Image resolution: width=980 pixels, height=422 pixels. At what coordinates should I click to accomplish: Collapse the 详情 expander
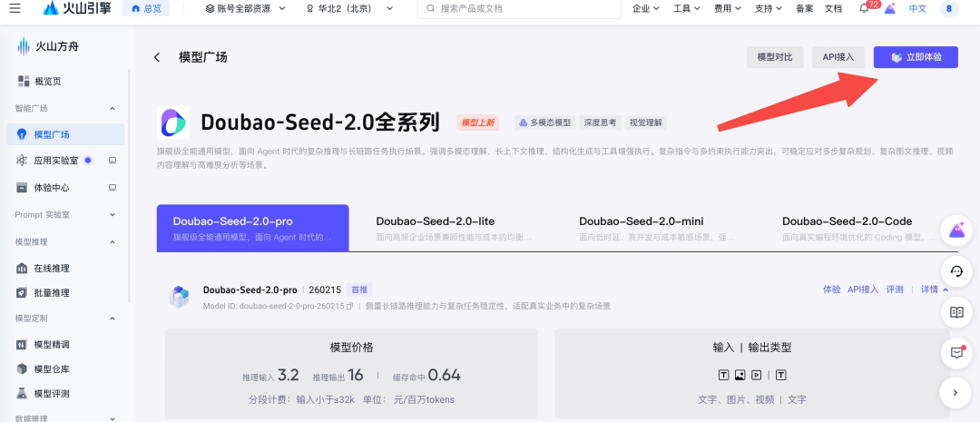click(x=935, y=290)
